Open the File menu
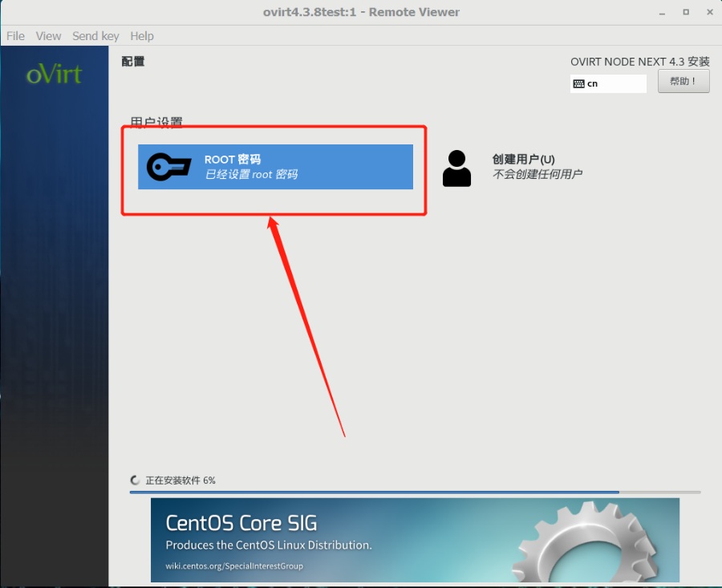 [15, 36]
